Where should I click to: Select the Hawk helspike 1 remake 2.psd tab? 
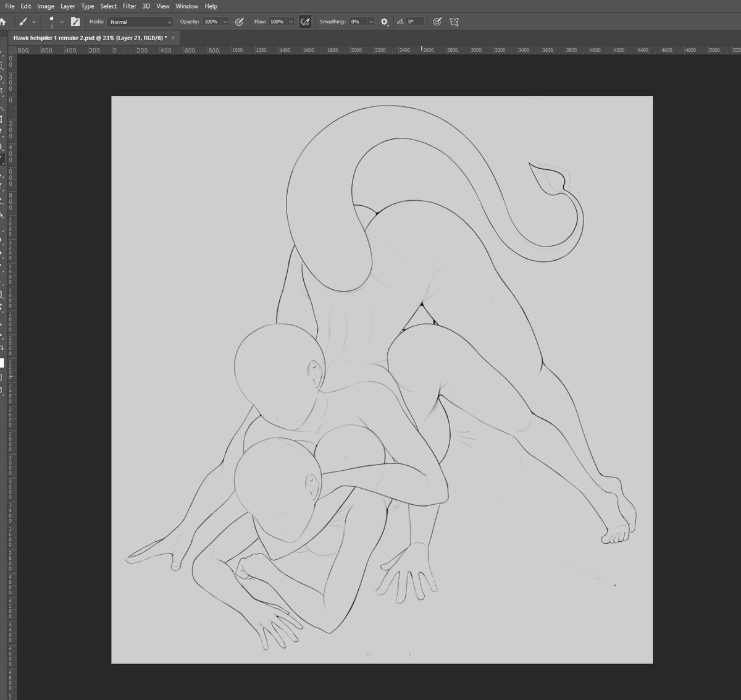pyautogui.click(x=94, y=38)
